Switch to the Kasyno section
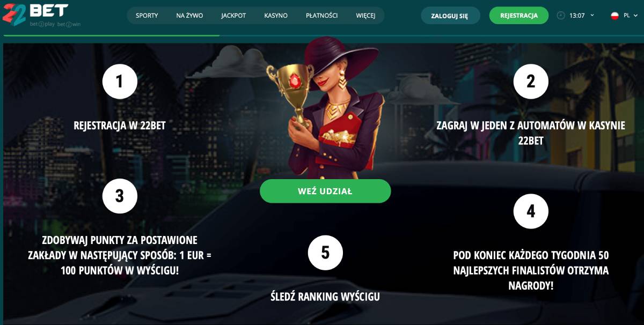This screenshot has width=644, height=325. pyautogui.click(x=276, y=16)
